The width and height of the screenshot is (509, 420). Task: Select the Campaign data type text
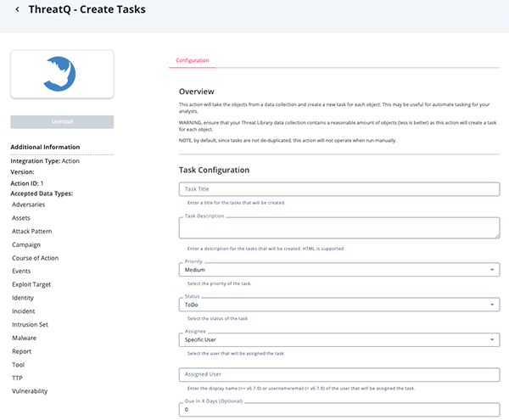26,244
